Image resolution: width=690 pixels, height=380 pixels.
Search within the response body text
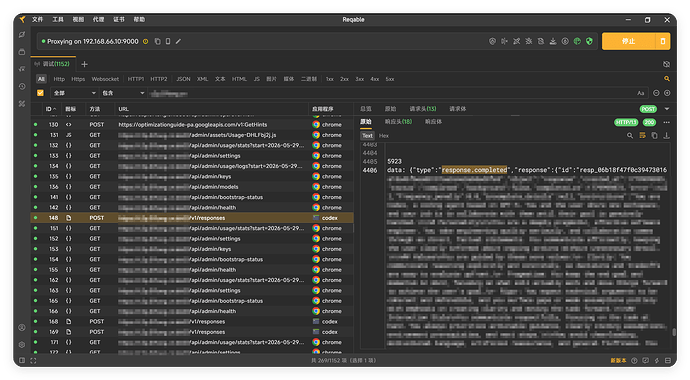630,135
